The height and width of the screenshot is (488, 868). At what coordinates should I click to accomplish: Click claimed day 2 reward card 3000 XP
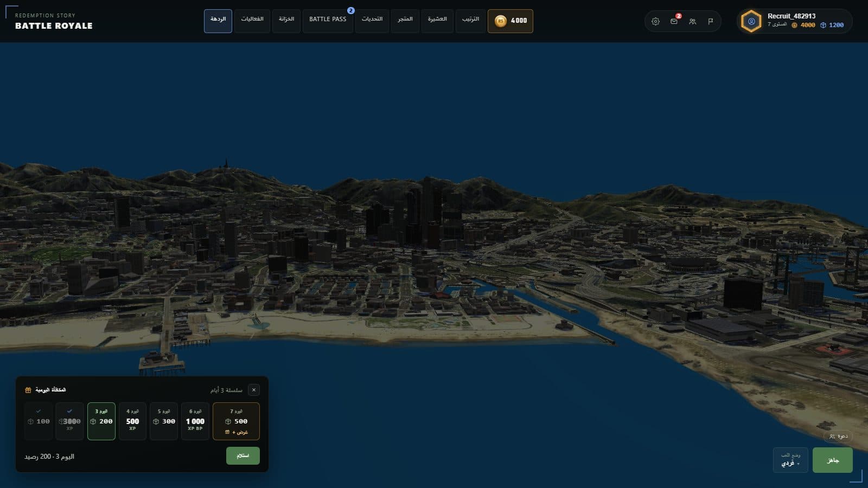[x=69, y=421]
